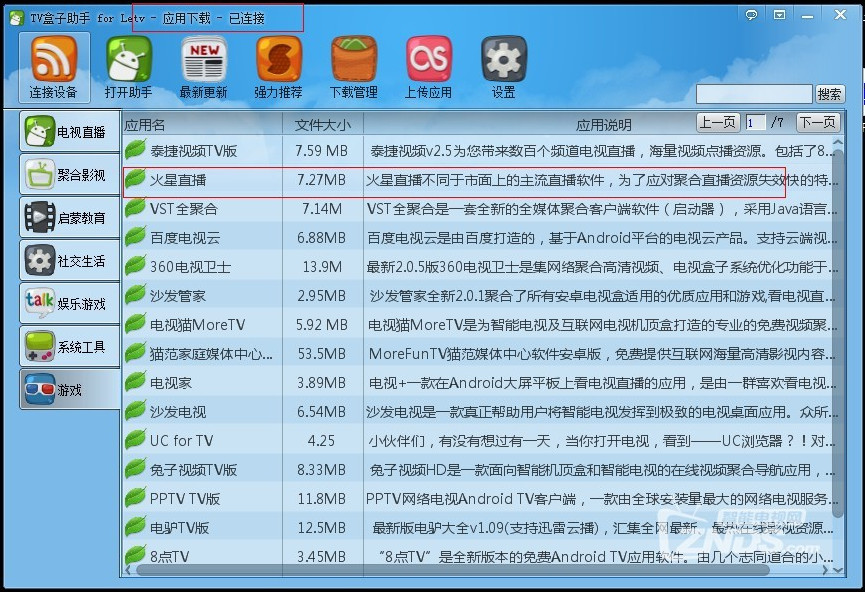
Task: Open the feedback chat bubble in title bar
Action: 753,14
